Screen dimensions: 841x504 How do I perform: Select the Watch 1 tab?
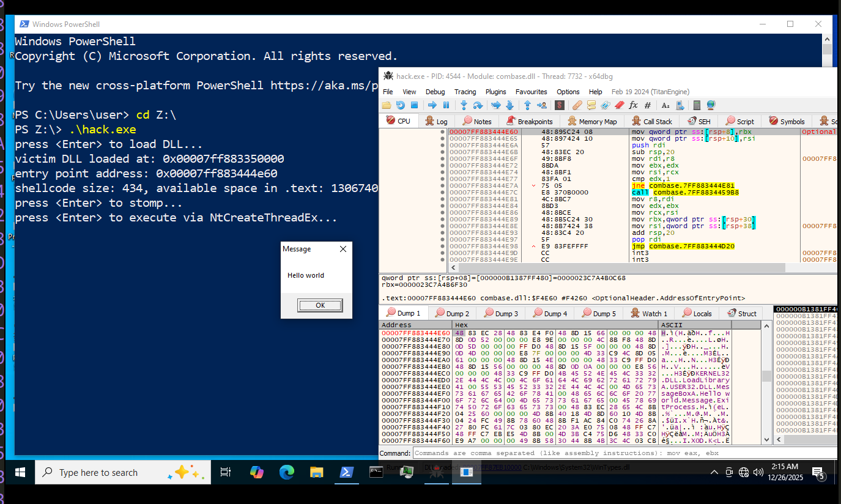pyautogui.click(x=647, y=313)
